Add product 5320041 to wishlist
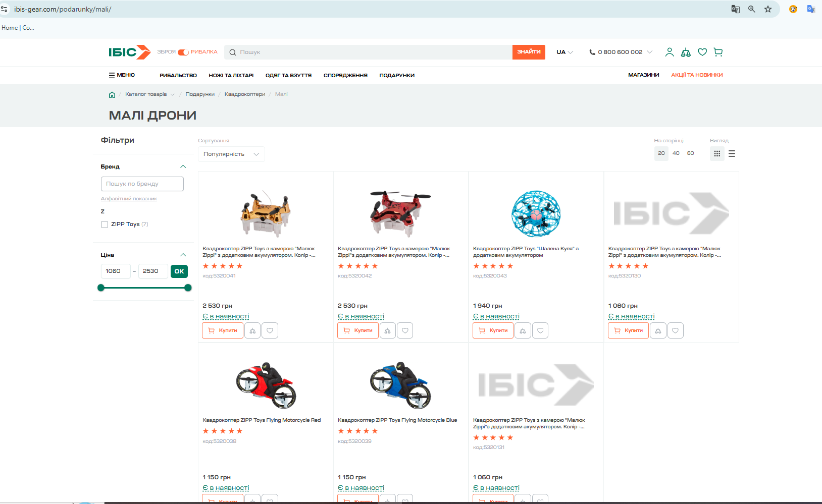The image size is (822, 504). 270,330
